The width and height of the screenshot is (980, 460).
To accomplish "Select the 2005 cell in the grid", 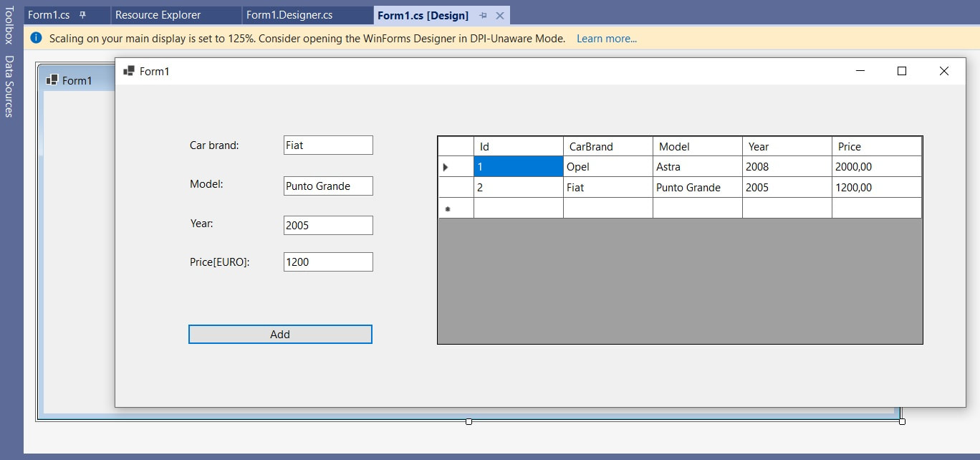I will (x=787, y=188).
